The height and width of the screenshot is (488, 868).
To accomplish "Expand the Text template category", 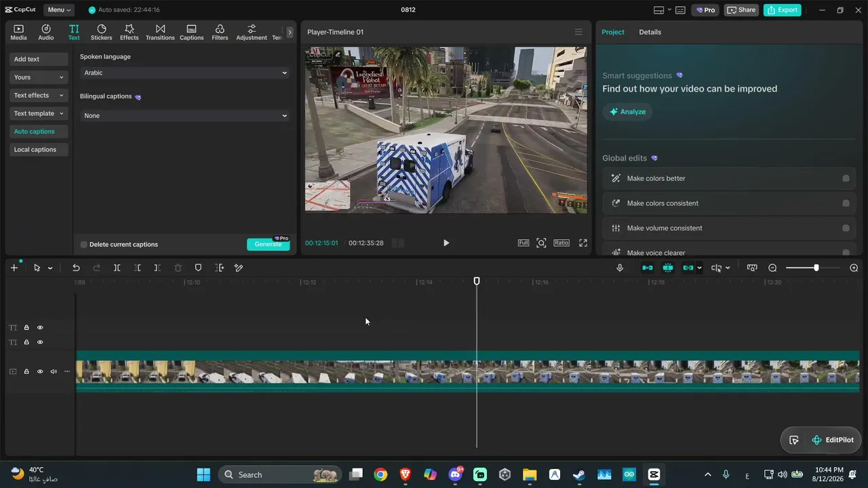I will pos(39,114).
